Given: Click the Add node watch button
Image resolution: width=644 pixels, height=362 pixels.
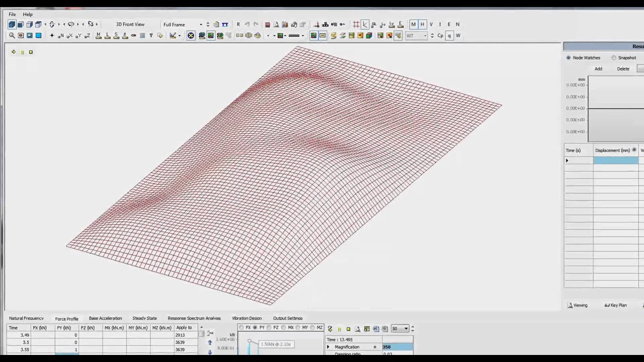Looking at the screenshot, I should pos(598,69).
